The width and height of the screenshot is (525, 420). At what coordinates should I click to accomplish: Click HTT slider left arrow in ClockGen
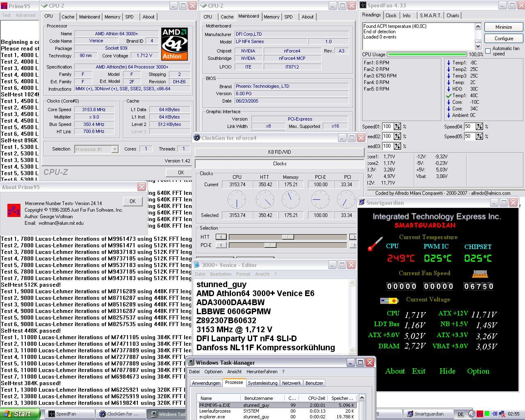click(x=221, y=237)
